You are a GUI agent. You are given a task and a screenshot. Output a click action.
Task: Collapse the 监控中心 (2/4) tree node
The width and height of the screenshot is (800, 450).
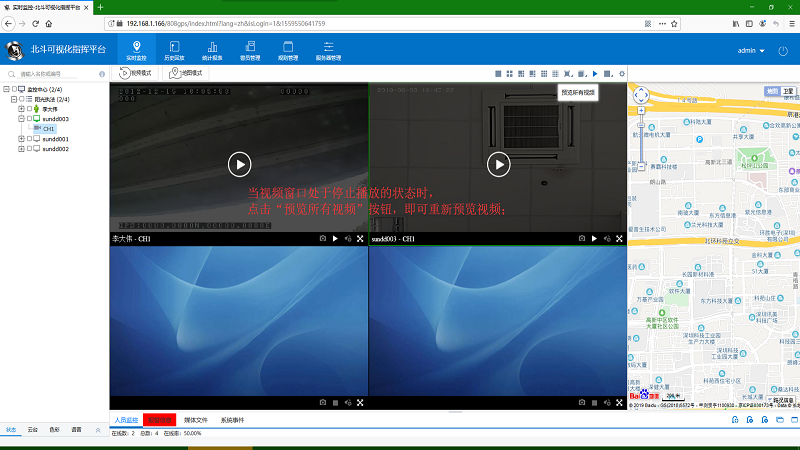click(6, 89)
